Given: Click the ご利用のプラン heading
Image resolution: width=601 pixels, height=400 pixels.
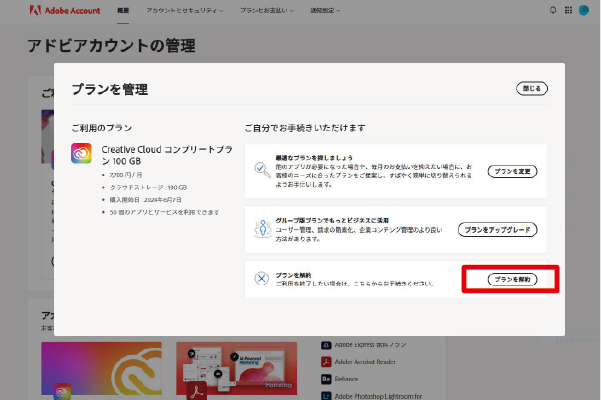Looking at the screenshot, I should tap(102, 128).
